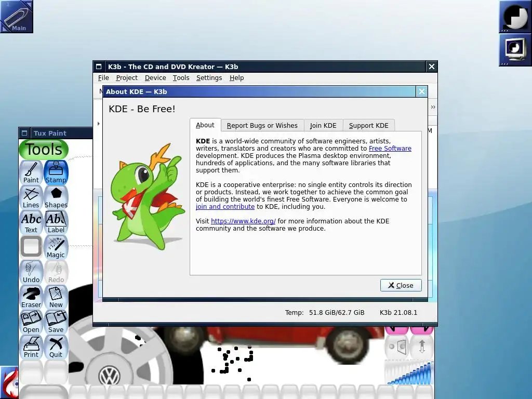Image resolution: width=532 pixels, height=399 pixels.
Task: Open the Help menu in K3b
Action: 236,78
